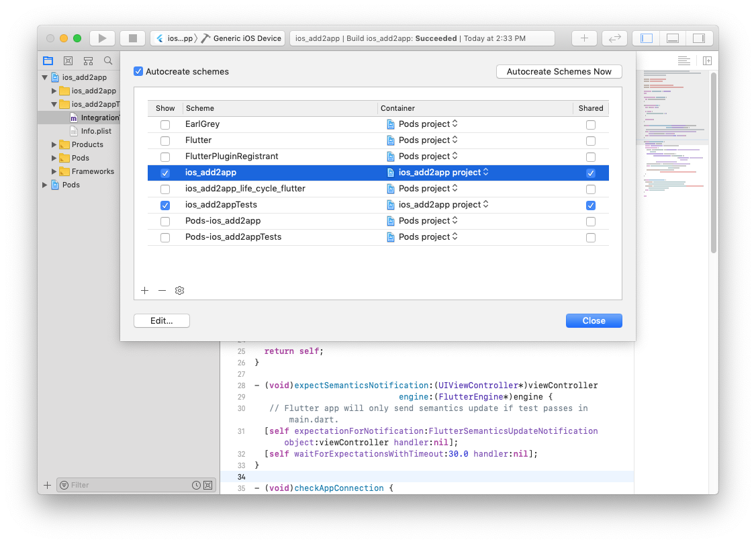
Task: Open the scheme gear actions menu
Action: (179, 290)
